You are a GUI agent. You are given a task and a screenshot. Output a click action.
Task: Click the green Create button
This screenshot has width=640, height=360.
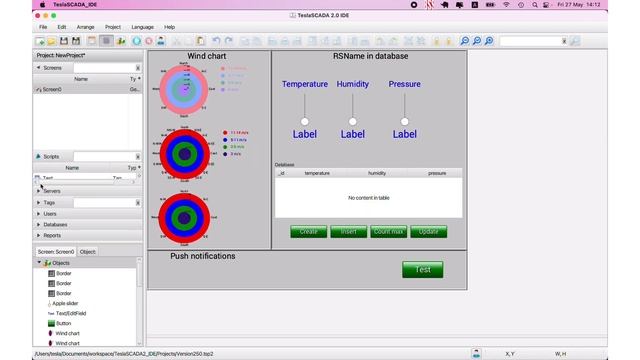[309, 231]
